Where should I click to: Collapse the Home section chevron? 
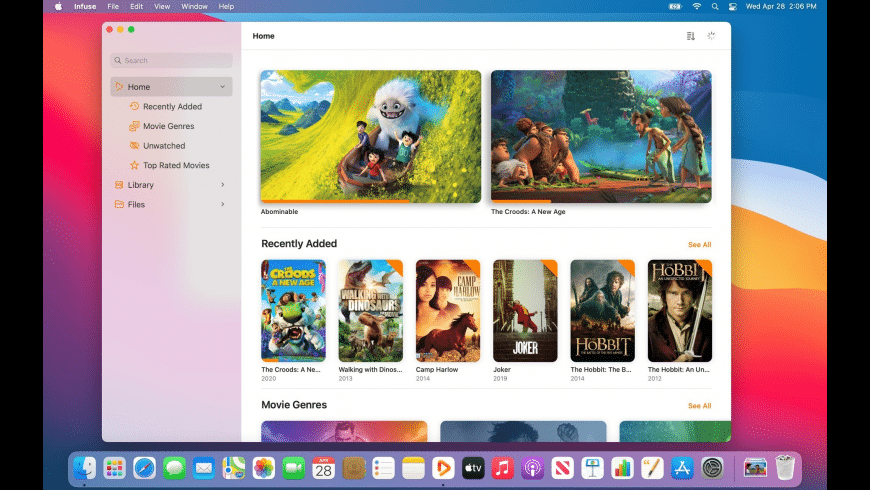[222, 87]
